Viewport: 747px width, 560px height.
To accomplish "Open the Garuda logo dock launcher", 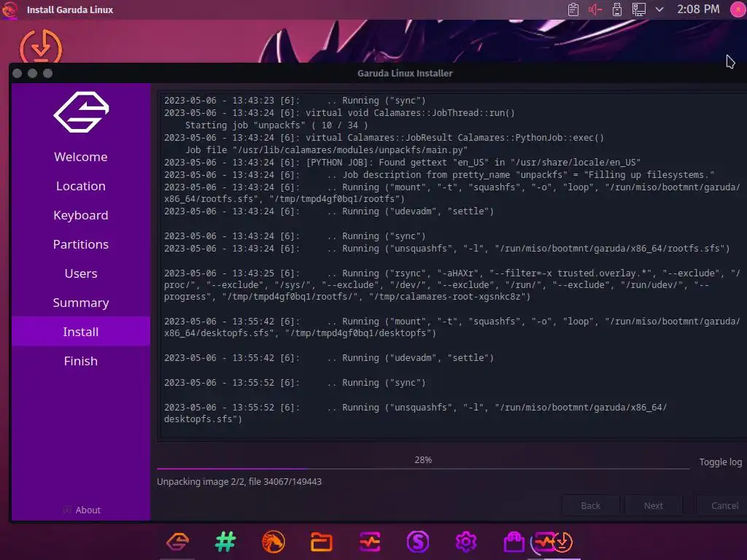I will pyautogui.click(x=178, y=542).
